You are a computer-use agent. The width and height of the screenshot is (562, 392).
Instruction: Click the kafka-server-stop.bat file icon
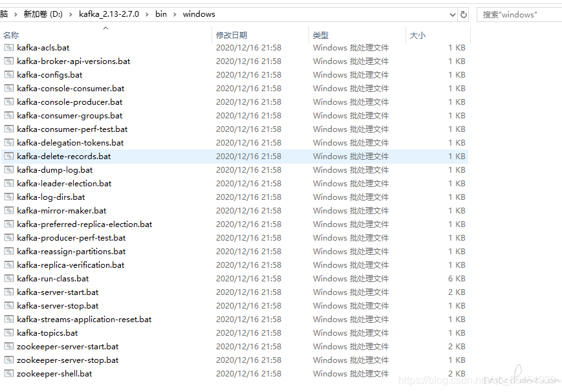pos(9,306)
